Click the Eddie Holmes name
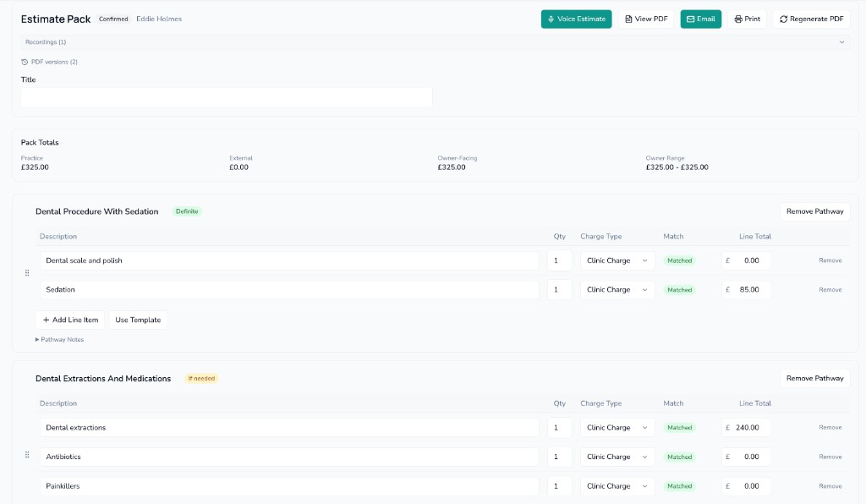 tap(159, 19)
